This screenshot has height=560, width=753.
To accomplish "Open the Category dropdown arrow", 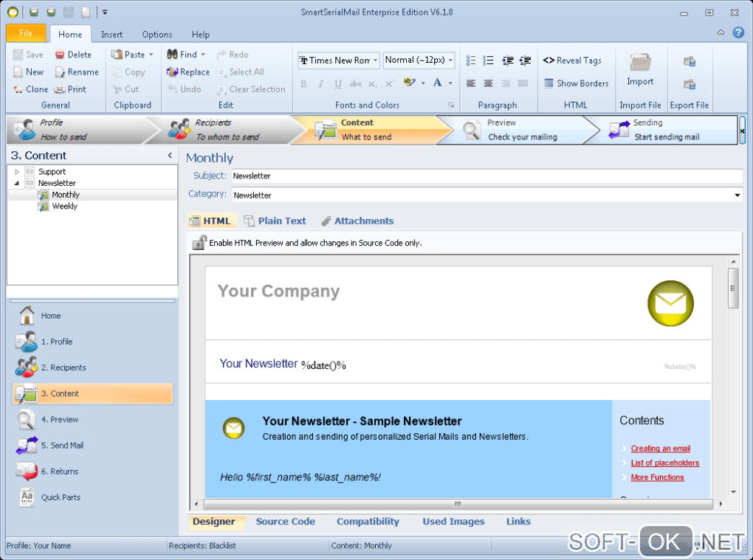I will click(x=737, y=196).
